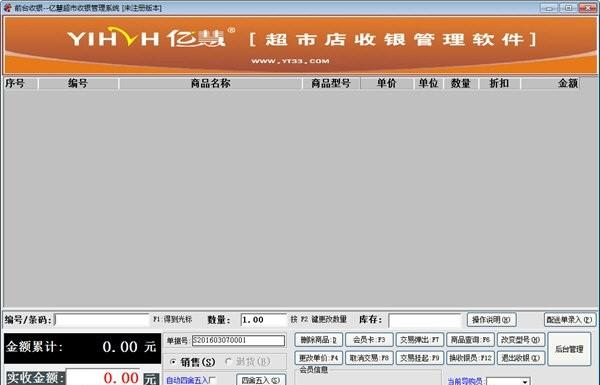
Task: Click the 商品型号 column header
Action: click(x=331, y=83)
